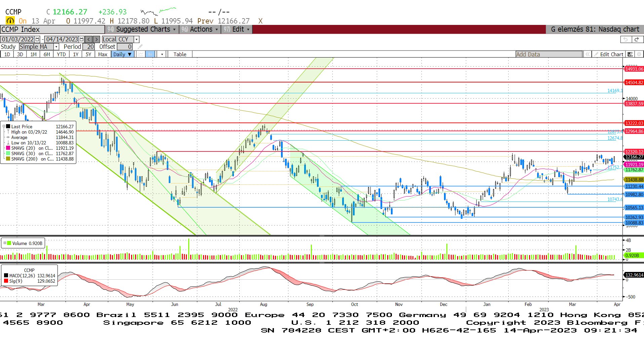Open the chart type dropdown arrow
Screen dimensions: 644x349
pos(162,54)
